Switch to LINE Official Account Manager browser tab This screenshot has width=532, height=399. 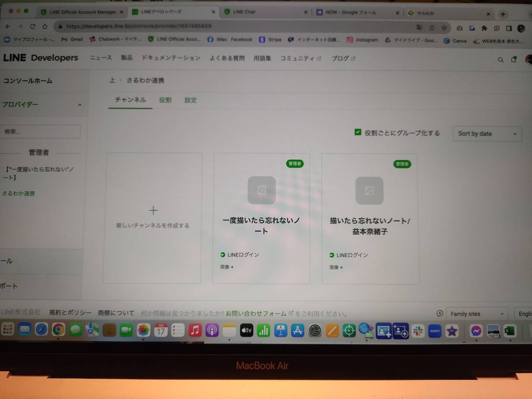point(82,12)
